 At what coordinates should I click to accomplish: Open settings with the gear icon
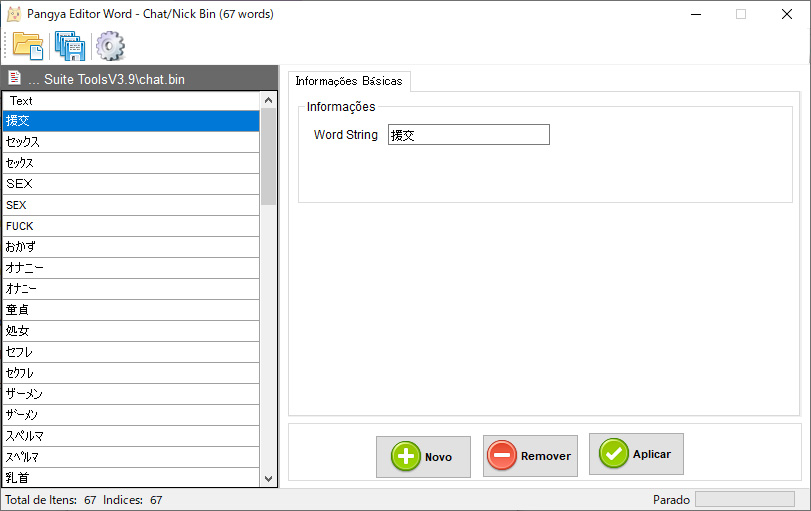coord(110,46)
